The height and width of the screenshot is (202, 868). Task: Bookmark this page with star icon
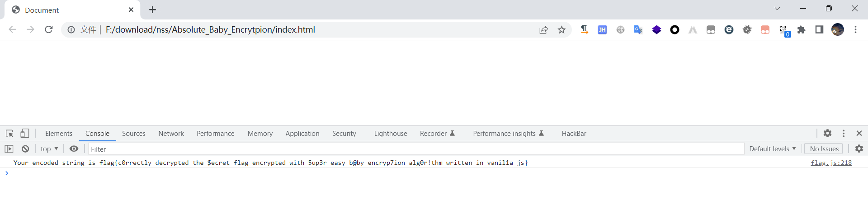561,30
